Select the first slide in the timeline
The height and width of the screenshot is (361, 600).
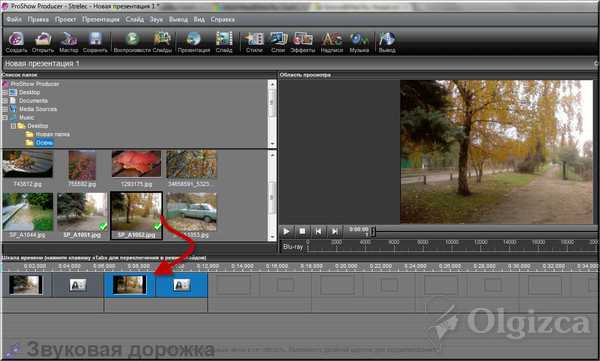[26, 285]
